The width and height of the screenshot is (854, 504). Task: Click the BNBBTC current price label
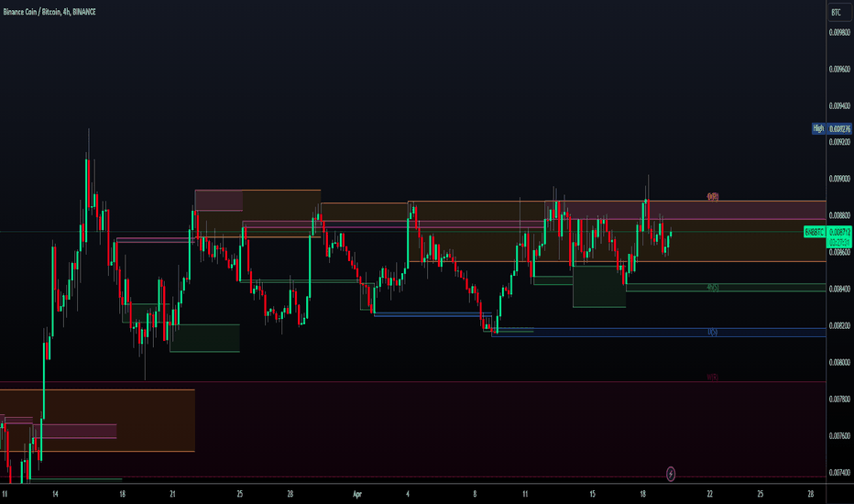pos(815,232)
